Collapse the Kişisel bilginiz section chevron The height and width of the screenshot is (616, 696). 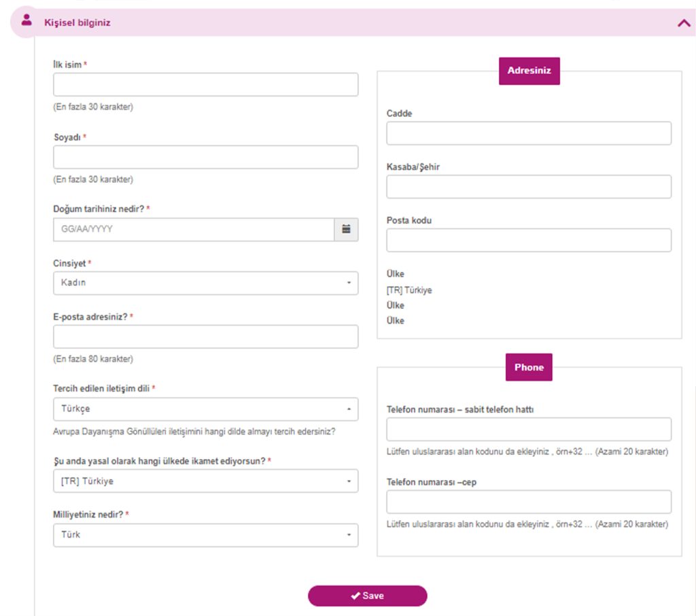pyautogui.click(x=684, y=23)
